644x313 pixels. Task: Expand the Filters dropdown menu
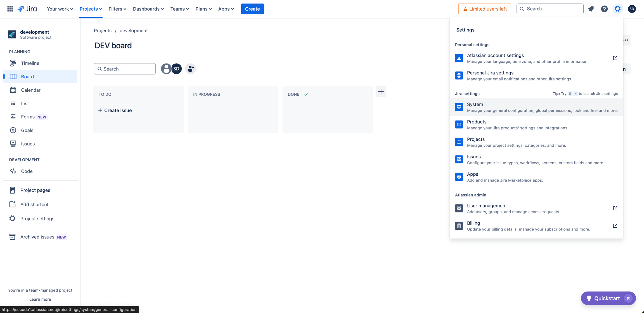coord(117,9)
